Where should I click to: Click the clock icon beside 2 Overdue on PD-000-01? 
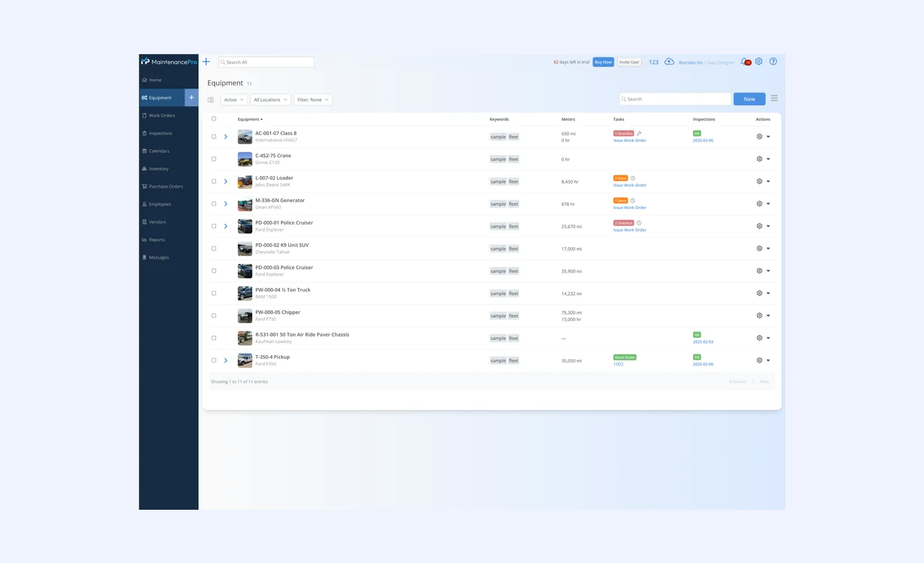(x=639, y=223)
